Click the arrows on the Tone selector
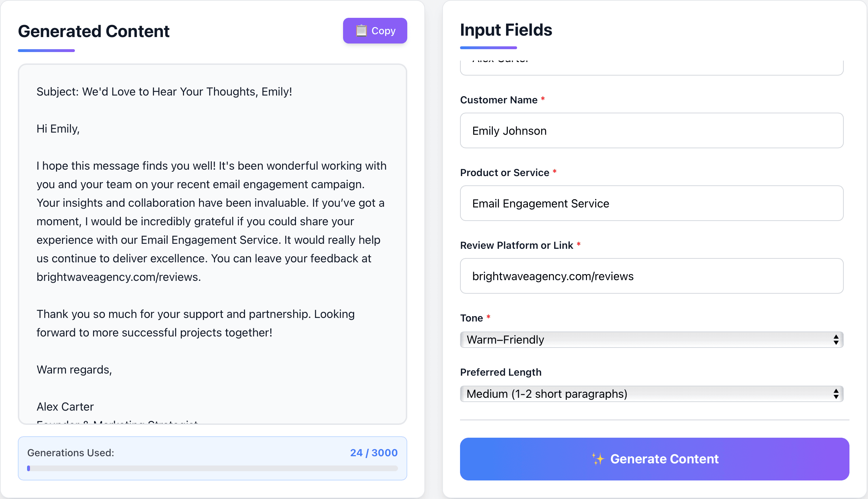Image resolution: width=868 pixels, height=499 pixels. click(836, 340)
